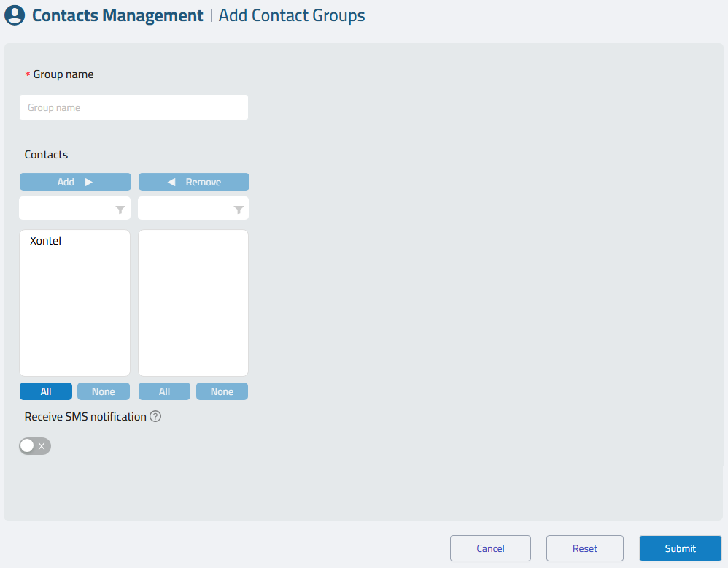This screenshot has height=568, width=728.
Task: Click inside the empty selected contacts list
Action: [193, 302]
